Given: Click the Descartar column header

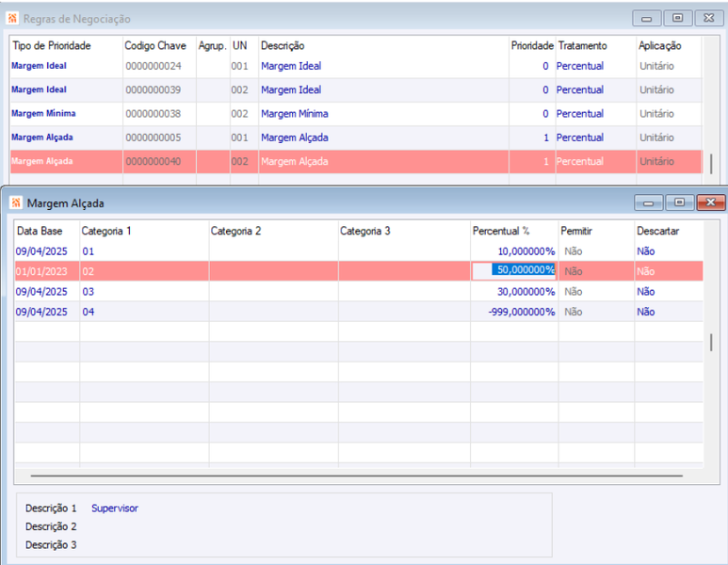Looking at the screenshot, I should (x=658, y=231).
